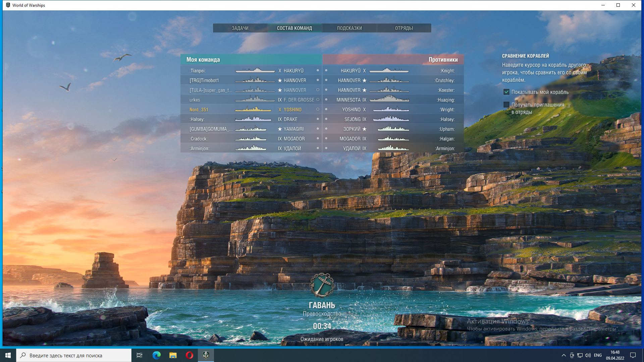Open File Explorer from the taskbar
Image resolution: width=644 pixels, height=362 pixels.
point(173,355)
